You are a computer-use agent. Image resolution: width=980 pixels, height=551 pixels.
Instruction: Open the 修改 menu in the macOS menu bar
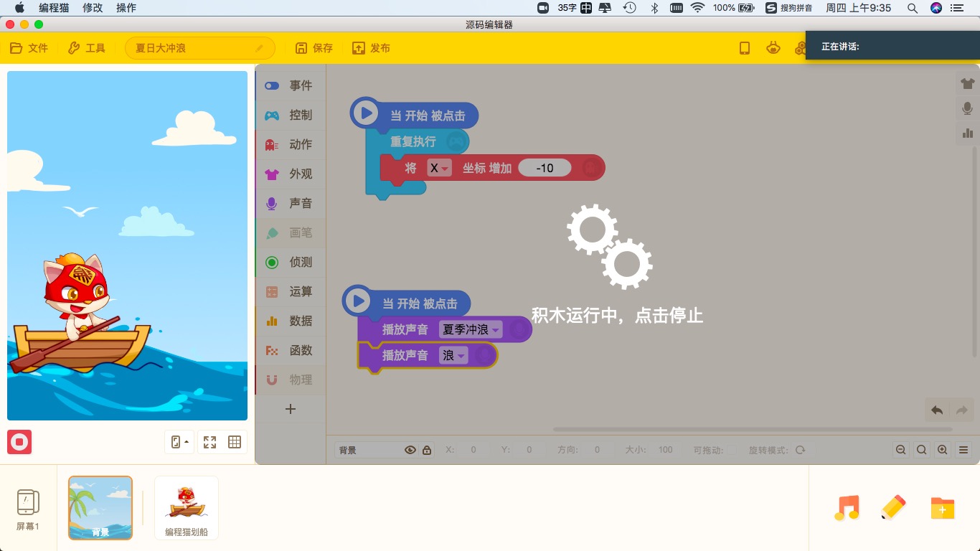tap(93, 8)
